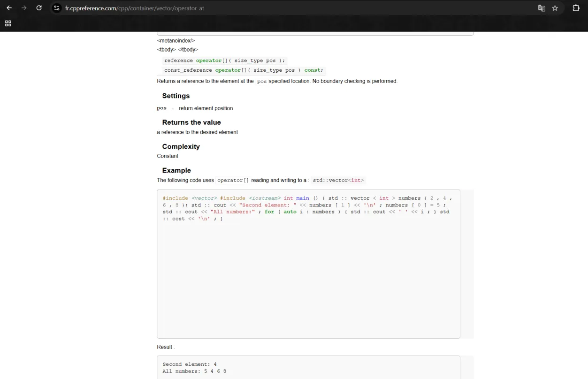Bookmark this page with the star icon

pos(555,8)
